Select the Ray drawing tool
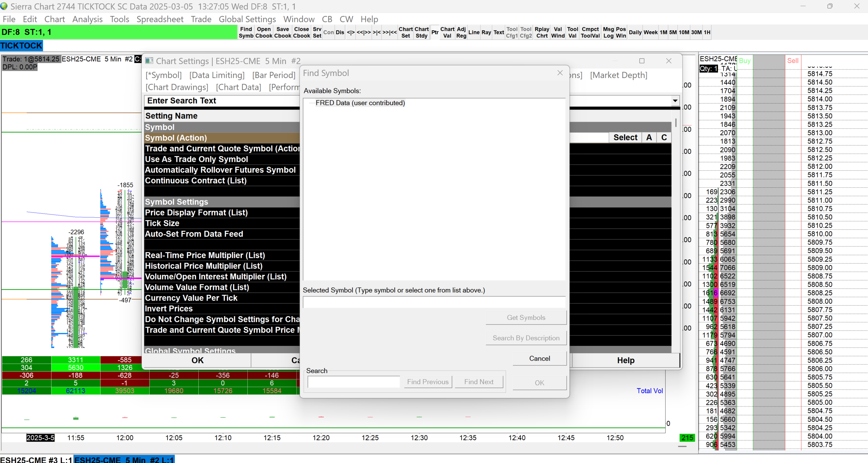The image size is (868, 463). click(x=486, y=32)
